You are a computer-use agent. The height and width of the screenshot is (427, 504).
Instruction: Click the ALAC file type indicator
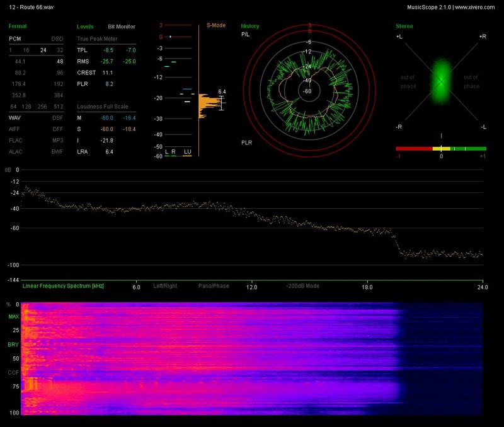[x=16, y=151]
